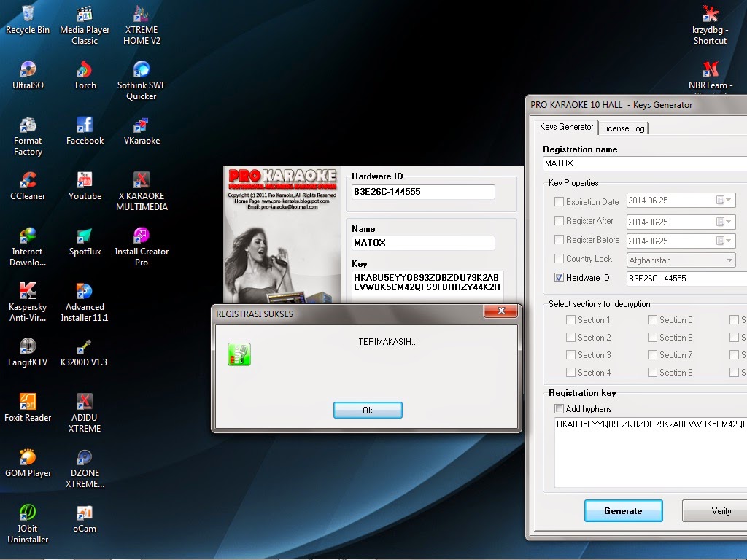Check the Section 7 box
This screenshot has width=747, height=560.
pos(652,355)
